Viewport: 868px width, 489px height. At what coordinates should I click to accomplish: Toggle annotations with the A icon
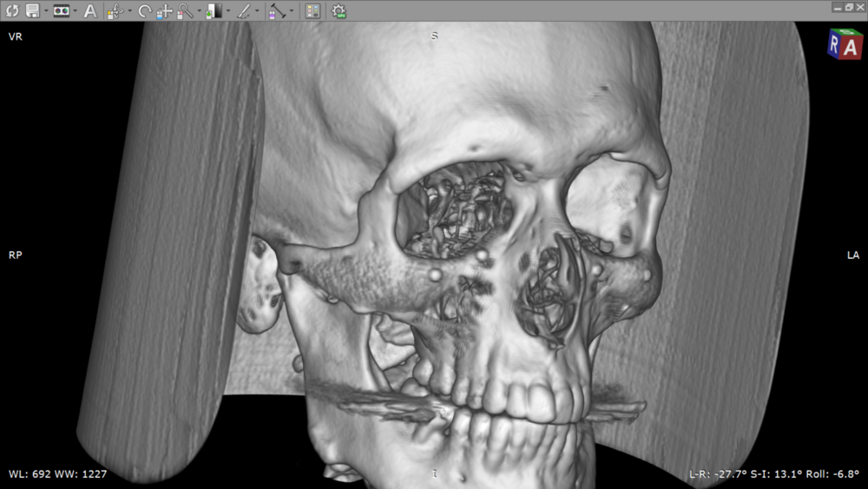[x=89, y=11]
